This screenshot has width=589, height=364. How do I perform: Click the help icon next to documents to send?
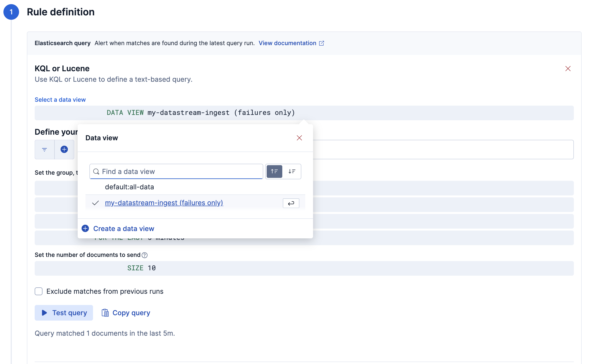coord(144,255)
